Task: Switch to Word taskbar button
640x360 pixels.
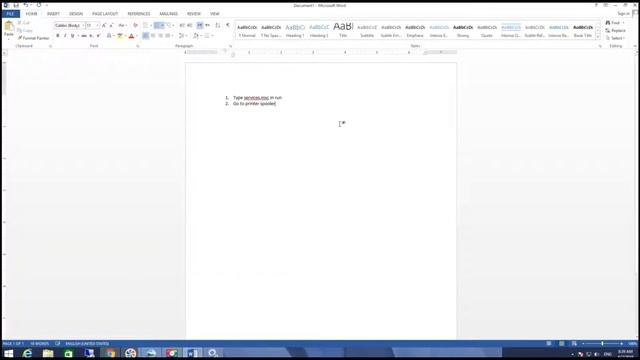Action: pyautogui.click(x=192, y=353)
